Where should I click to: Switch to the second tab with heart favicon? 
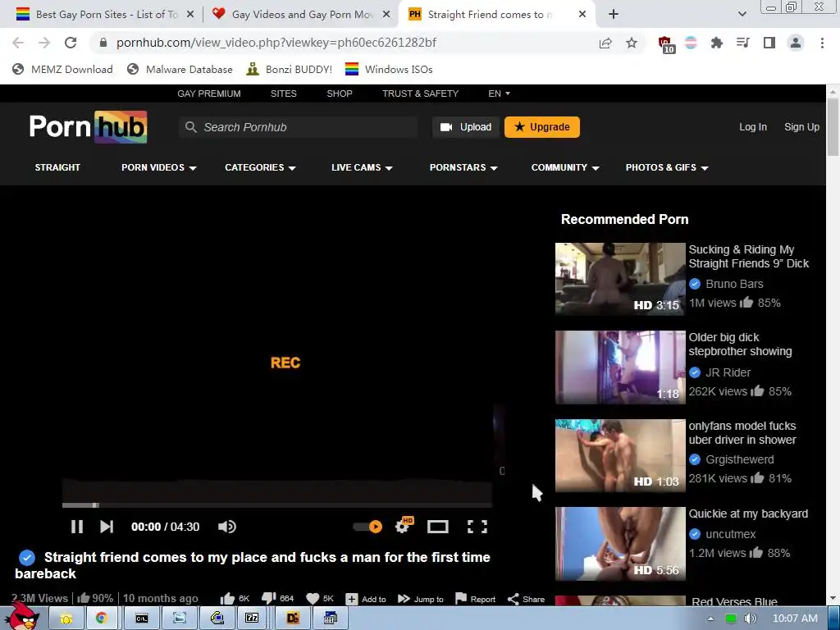pos(300,15)
